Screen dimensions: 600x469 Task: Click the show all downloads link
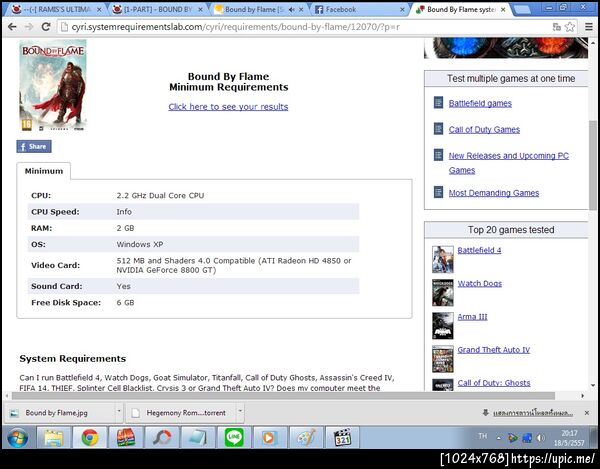tap(533, 413)
